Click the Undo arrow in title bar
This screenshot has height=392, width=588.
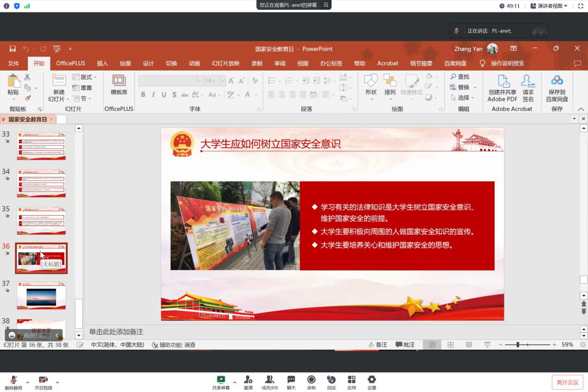[26, 49]
